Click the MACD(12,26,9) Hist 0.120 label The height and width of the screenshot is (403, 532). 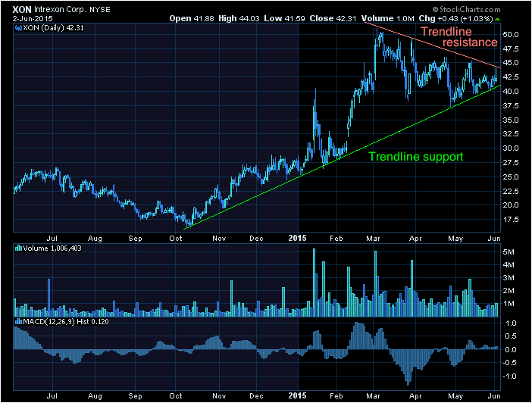tap(65, 322)
